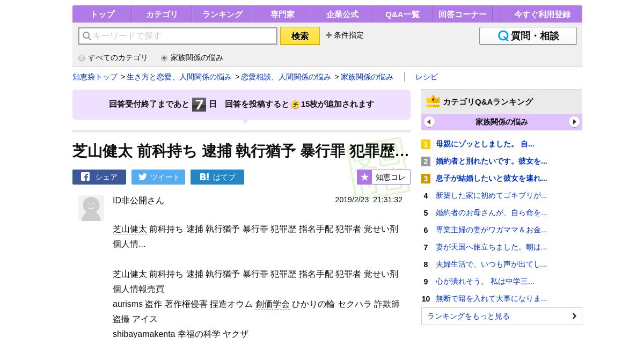The width and height of the screenshot is (644, 338).
Task: Go to 知恵袋トップ breadcrumb link
Action: click(95, 77)
